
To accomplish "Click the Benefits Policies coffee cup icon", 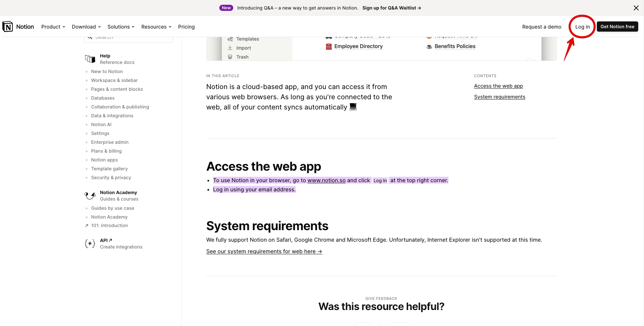I will 429,46.
